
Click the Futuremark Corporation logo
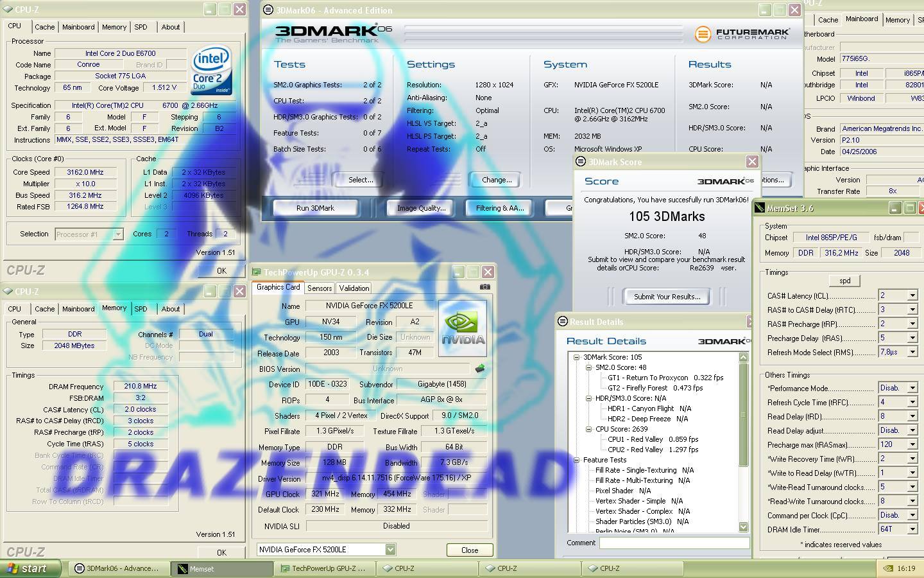pos(742,33)
